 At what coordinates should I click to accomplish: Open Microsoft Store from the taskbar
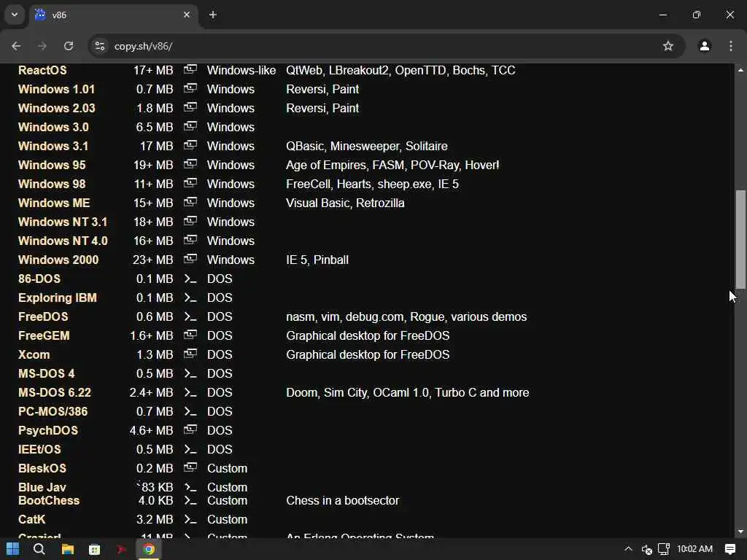tap(94, 549)
